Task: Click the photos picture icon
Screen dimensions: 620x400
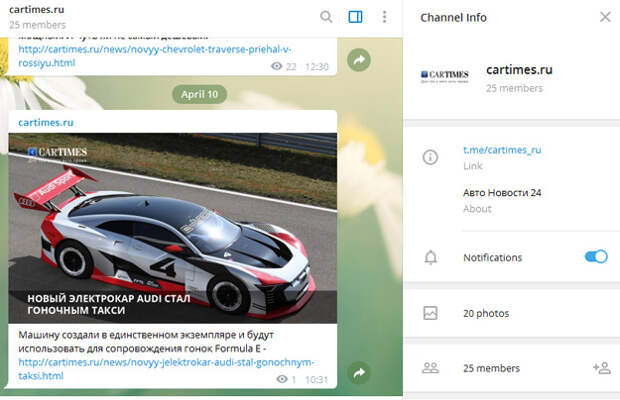Action: coord(430,313)
